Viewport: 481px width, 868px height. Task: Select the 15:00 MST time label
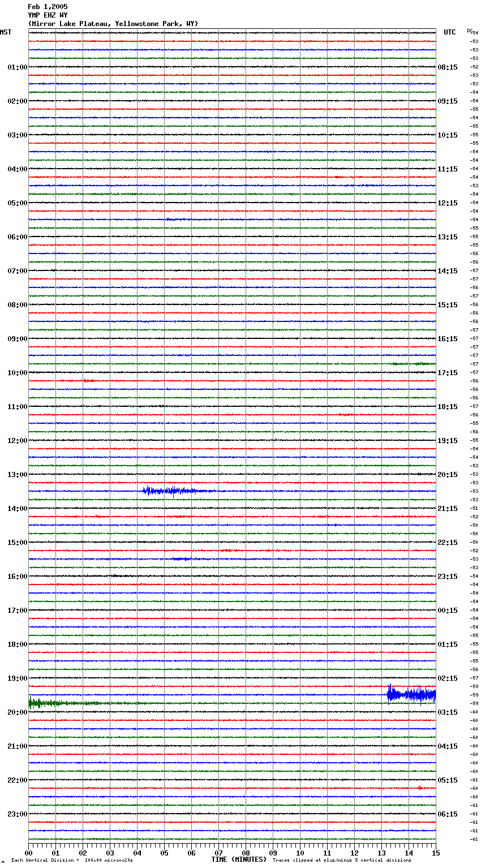[x=18, y=543]
